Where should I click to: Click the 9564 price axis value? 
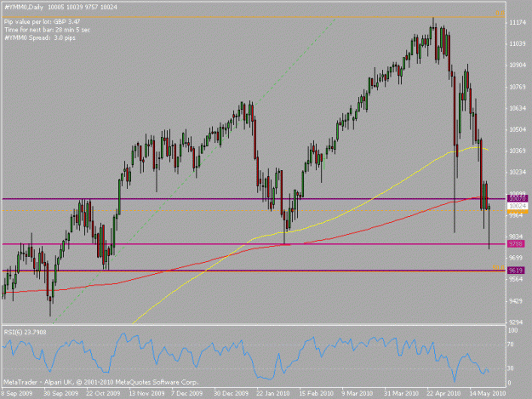point(516,279)
